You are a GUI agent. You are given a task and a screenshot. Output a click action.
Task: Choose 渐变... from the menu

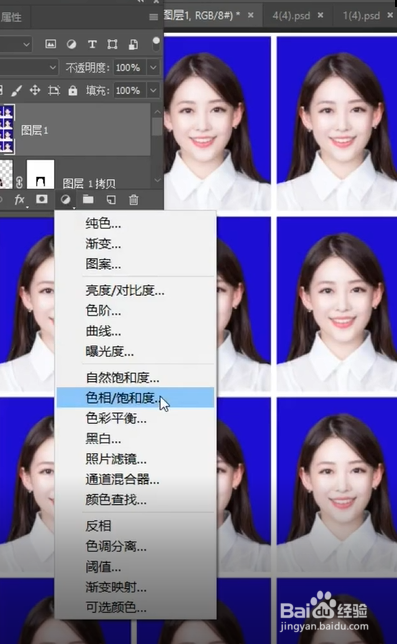(135, 244)
